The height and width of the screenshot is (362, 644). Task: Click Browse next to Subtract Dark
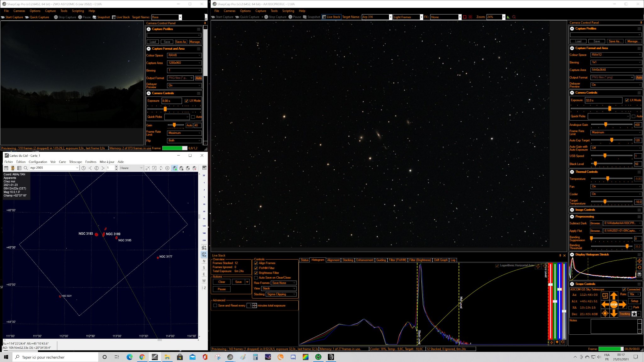pyautogui.click(x=596, y=223)
